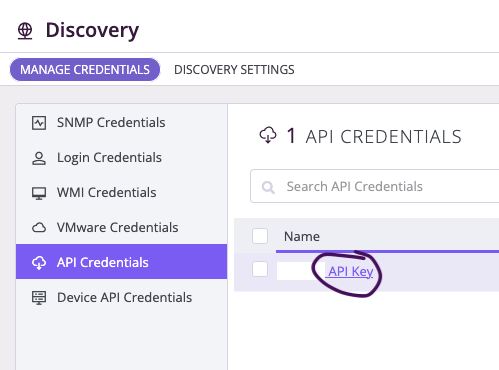Tick the checkbox for API Key row

(x=260, y=269)
